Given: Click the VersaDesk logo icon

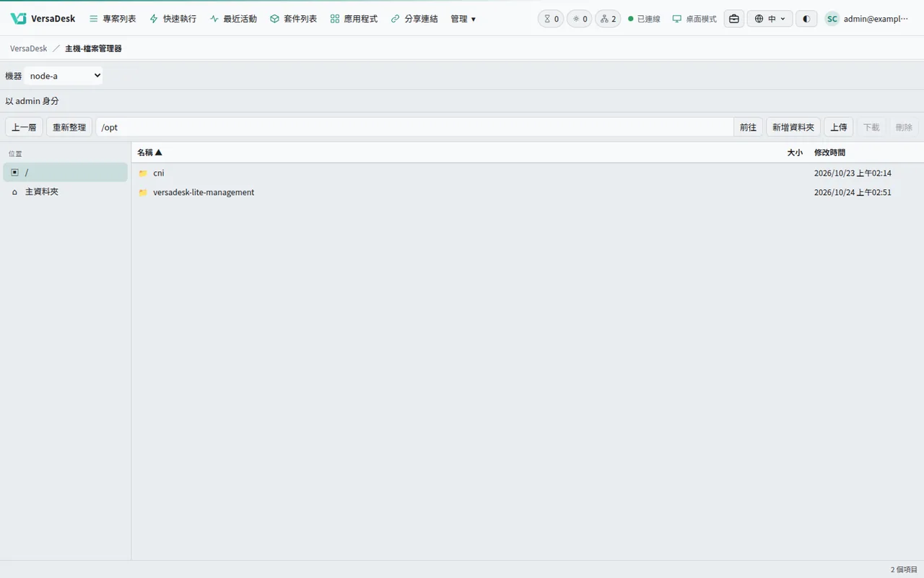Looking at the screenshot, I should pos(18,19).
